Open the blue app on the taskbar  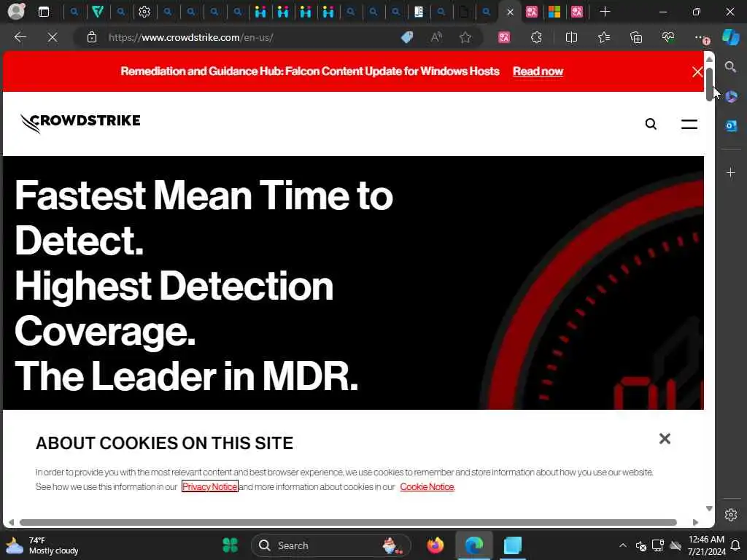(513, 545)
